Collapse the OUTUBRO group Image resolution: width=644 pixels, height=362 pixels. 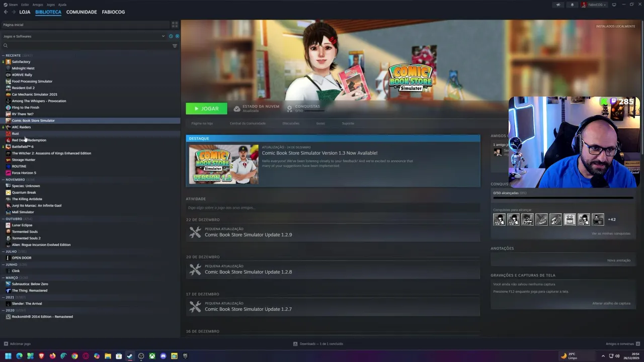coord(3,219)
